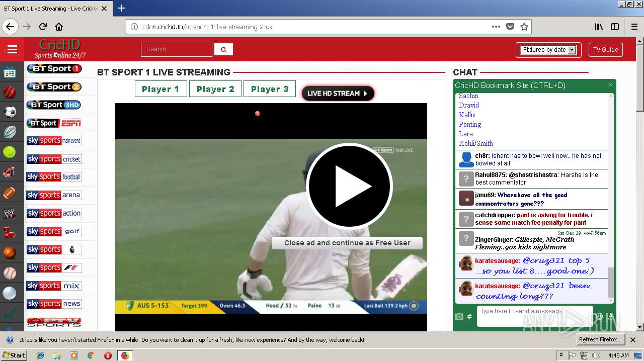Open Sky Sports Mix channel

pyautogui.click(x=54, y=286)
